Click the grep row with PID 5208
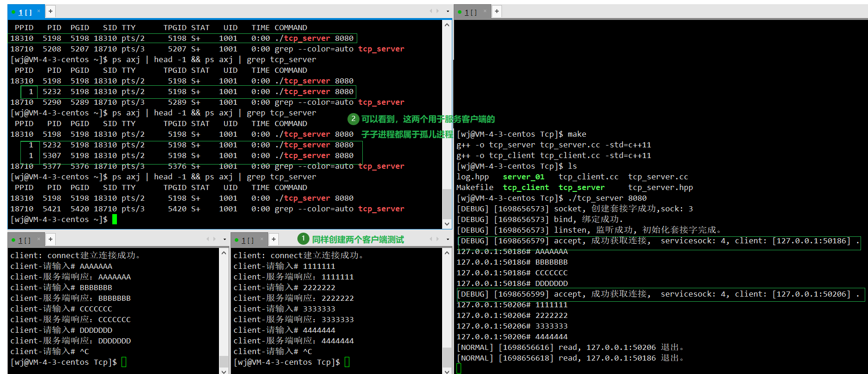This screenshot has height=374, width=868. pos(207,49)
